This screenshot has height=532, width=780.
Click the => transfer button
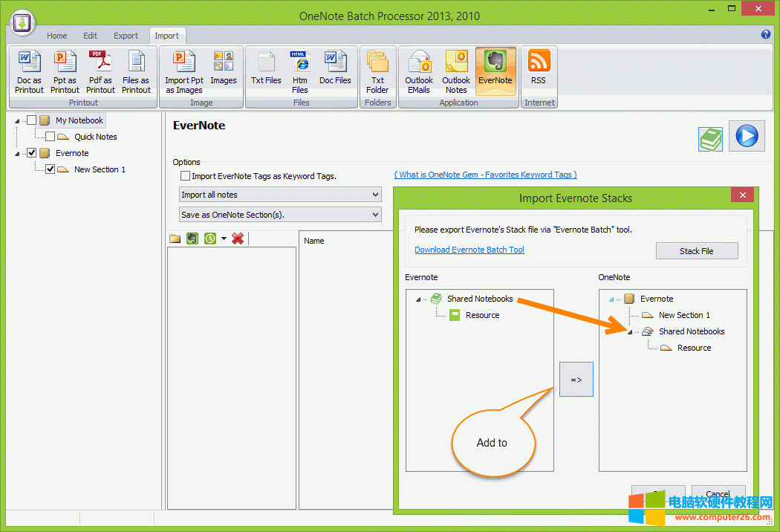click(576, 379)
